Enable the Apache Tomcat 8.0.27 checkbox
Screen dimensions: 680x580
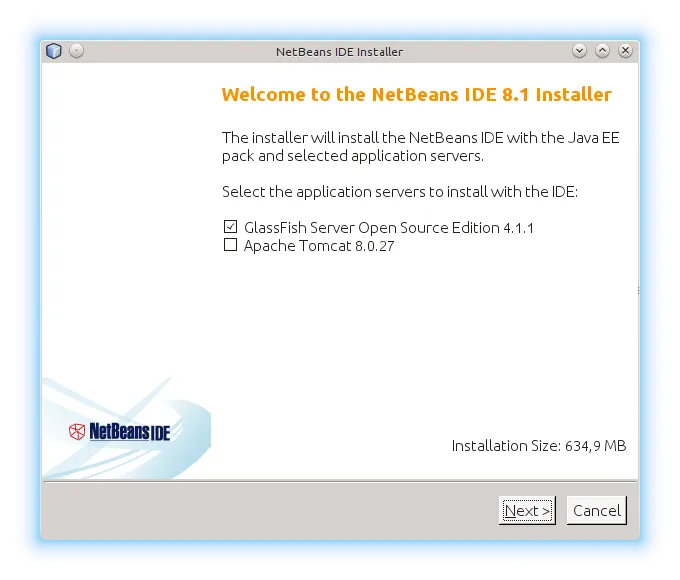230,245
